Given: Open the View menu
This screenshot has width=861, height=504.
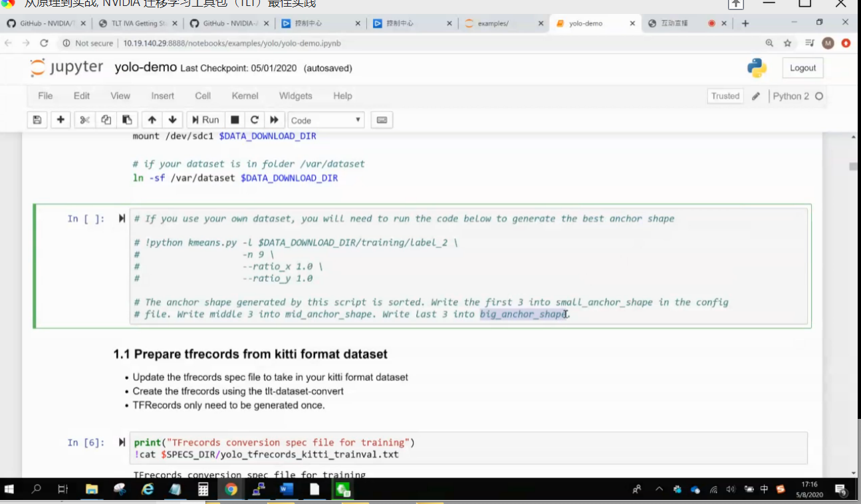Looking at the screenshot, I should [x=120, y=96].
